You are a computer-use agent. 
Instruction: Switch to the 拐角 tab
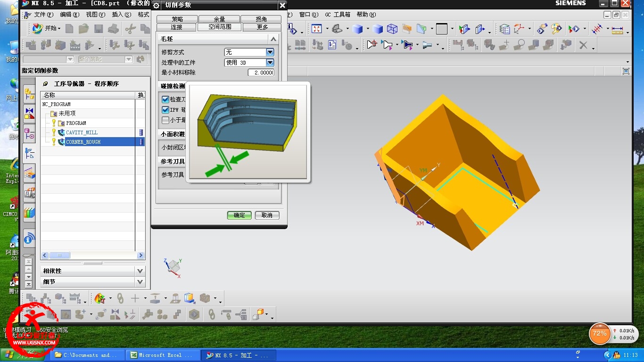(x=261, y=19)
